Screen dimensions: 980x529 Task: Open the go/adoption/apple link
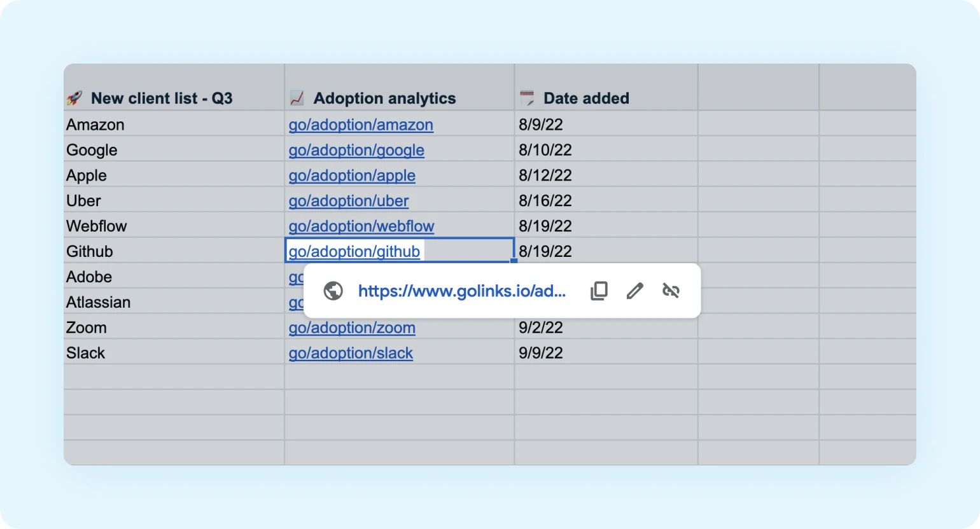point(352,175)
